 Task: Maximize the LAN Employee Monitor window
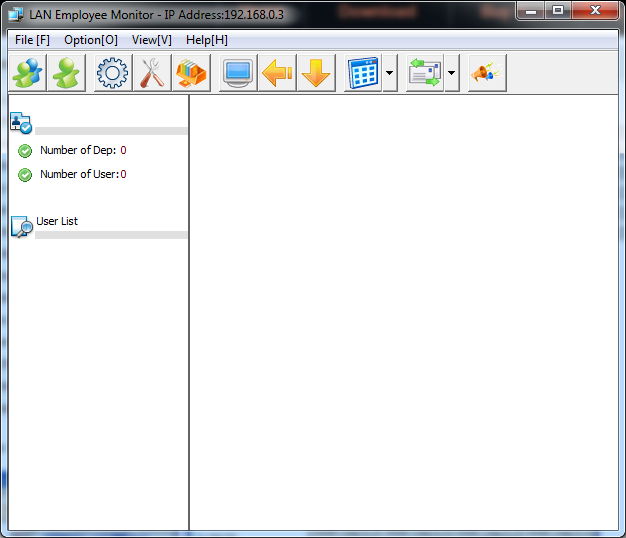tap(558, 11)
